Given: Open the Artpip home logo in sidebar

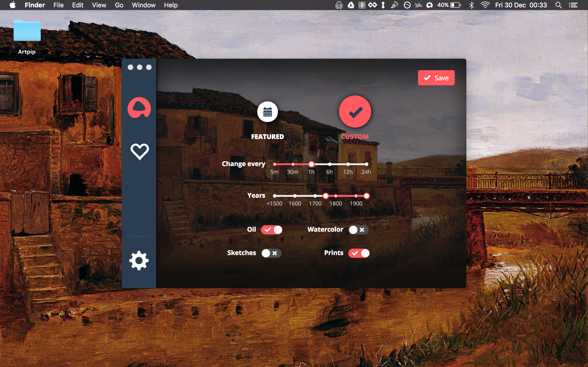Looking at the screenshot, I should point(139,108).
